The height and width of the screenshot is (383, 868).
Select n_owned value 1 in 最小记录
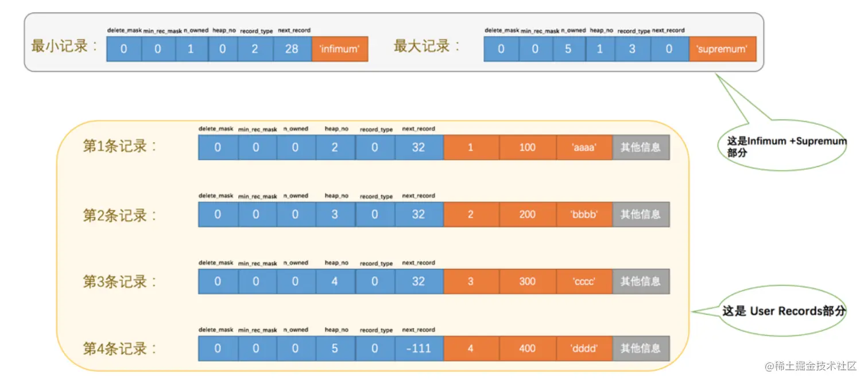(191, 49)
